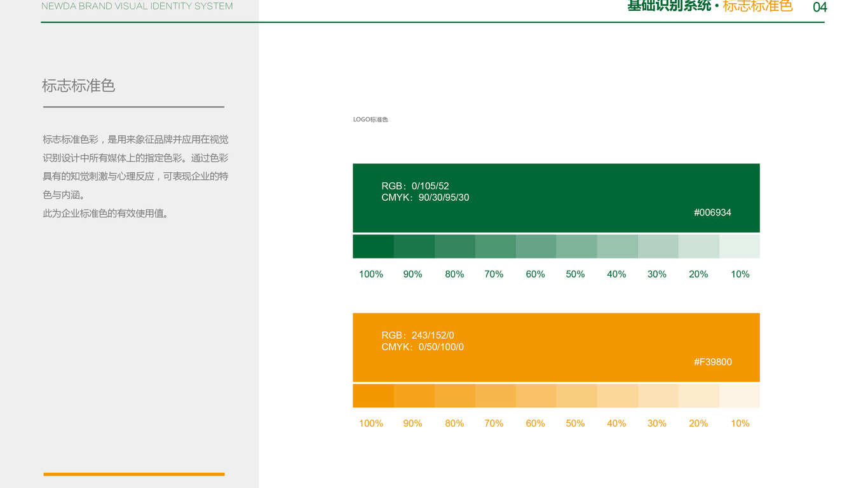Select the 70% green tint swatch
This screenshot has width=868, height=488.
tap(496, 247)
